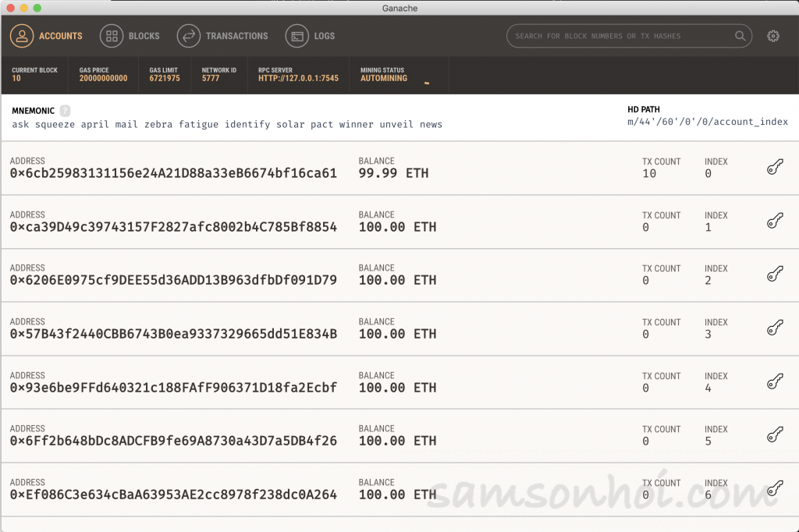Click the gas price value 20000000000
799x532 pixels.
pos(104,79)
